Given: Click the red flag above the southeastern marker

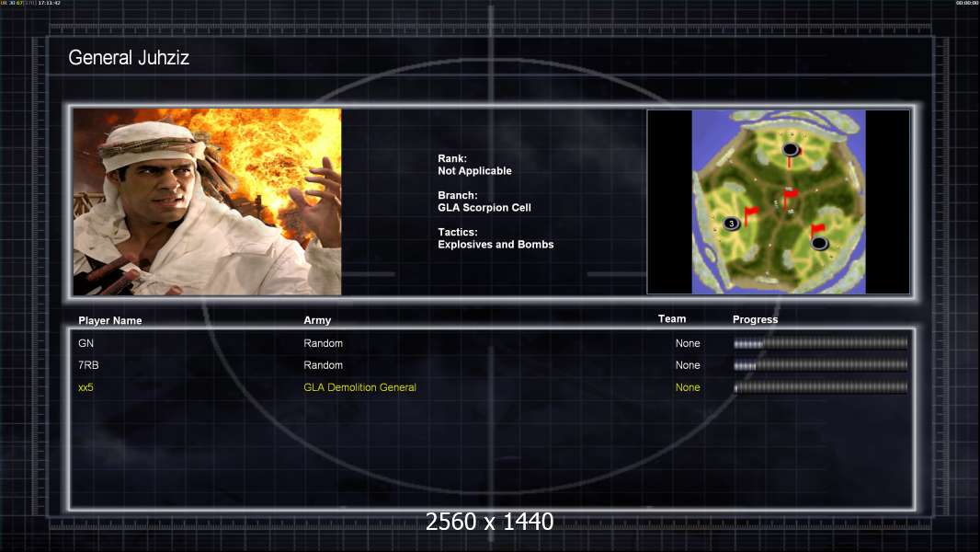Looking at the screenshot, I should point(817,229).
